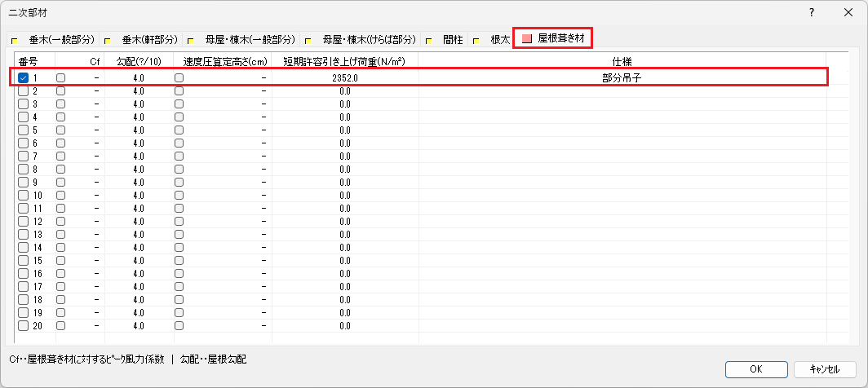Image resolution: width=868 pixels, height=388 pixels.
Task: Click the 勾配 column header
Action: (138, 61)
